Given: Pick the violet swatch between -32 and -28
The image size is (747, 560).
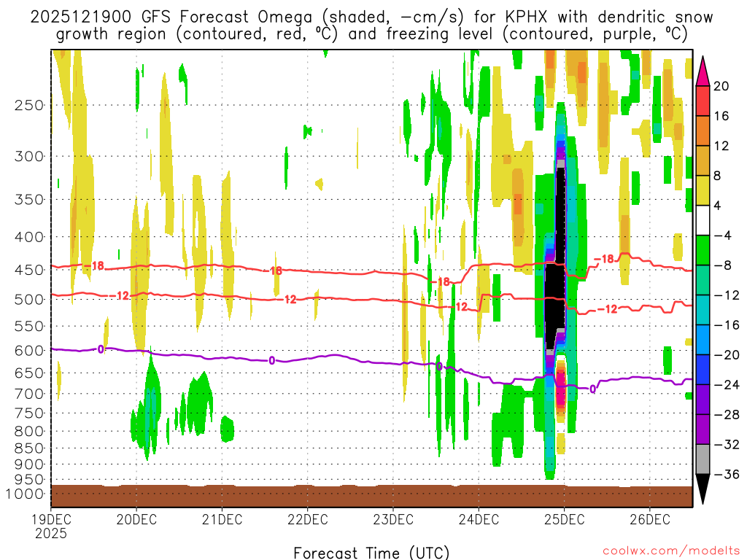Looking at the screenshot, I should pyautogui.click(x=703, y=429).
